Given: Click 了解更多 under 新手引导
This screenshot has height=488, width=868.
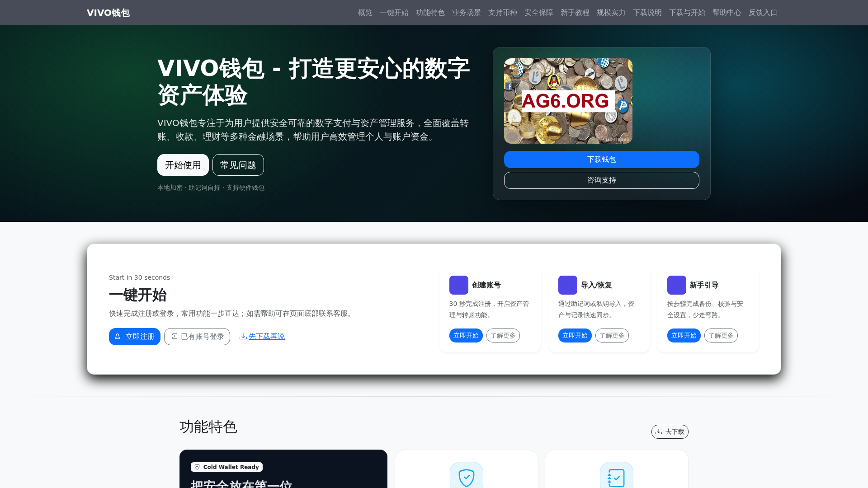Looking at the screenshot, I should tap(721, 336).
